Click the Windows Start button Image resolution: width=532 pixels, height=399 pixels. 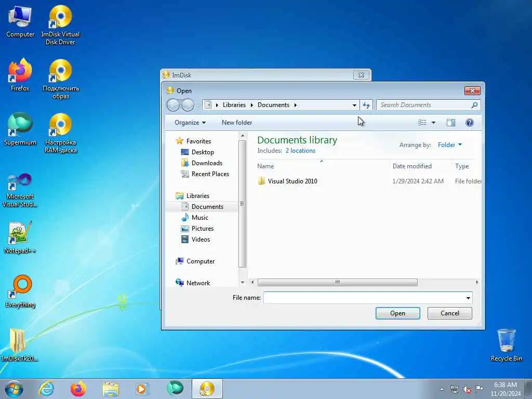click(x=14, y=389)
